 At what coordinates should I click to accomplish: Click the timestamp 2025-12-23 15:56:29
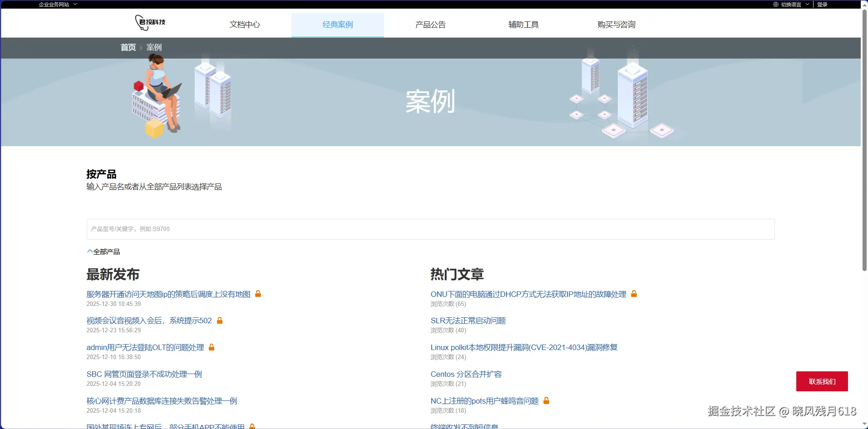click(x=114, y=330)
